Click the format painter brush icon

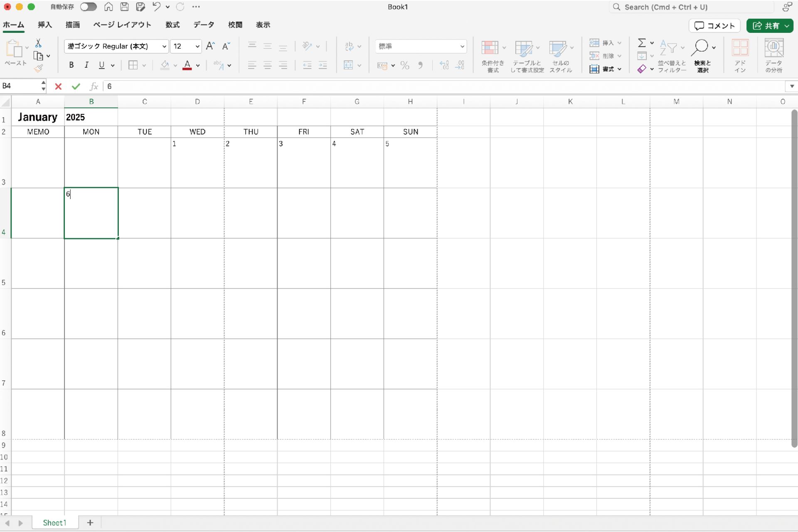point(39,69)
